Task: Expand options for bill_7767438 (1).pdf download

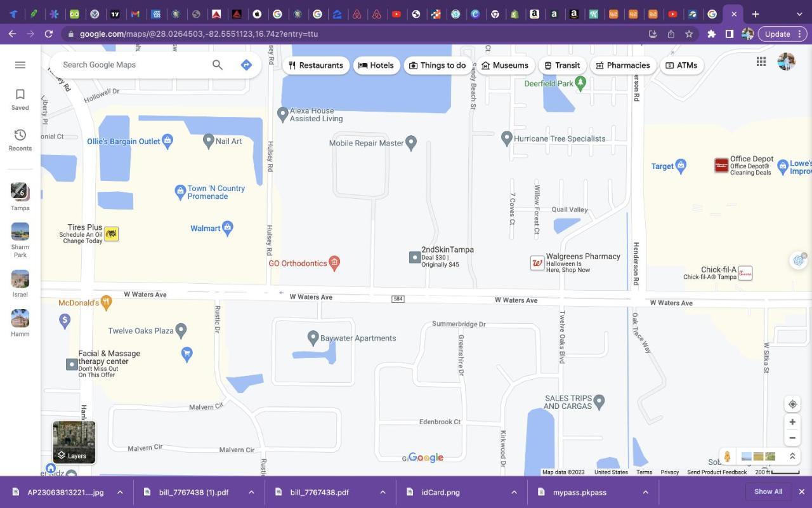Action: [x=251, y=492]
